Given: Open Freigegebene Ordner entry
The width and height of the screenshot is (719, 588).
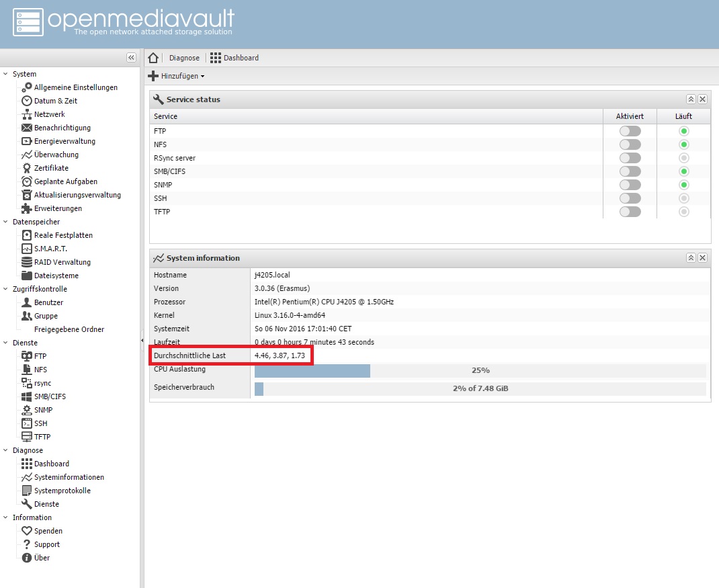Looking at the screenshot, I should pos(69,329).
